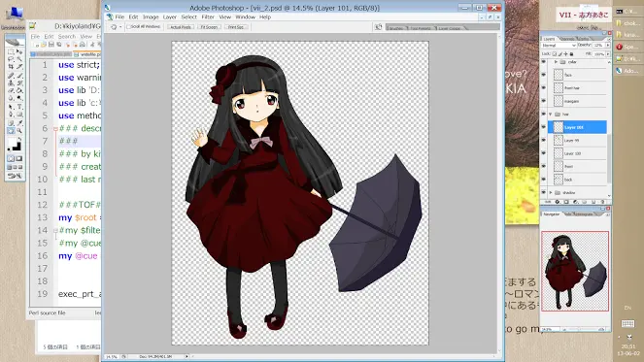Select the Slice tool
This screenshot has height=362, width=644.
tap(19, 66)
